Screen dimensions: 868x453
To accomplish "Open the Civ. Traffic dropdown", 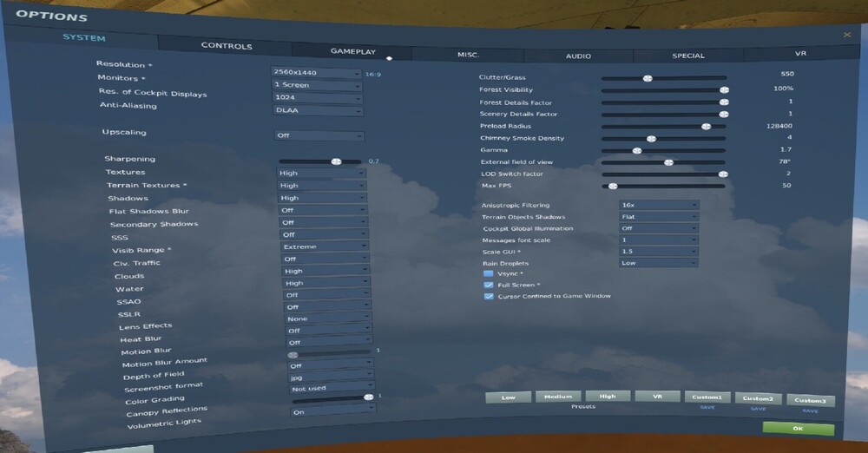I will [x=325, y=259].
